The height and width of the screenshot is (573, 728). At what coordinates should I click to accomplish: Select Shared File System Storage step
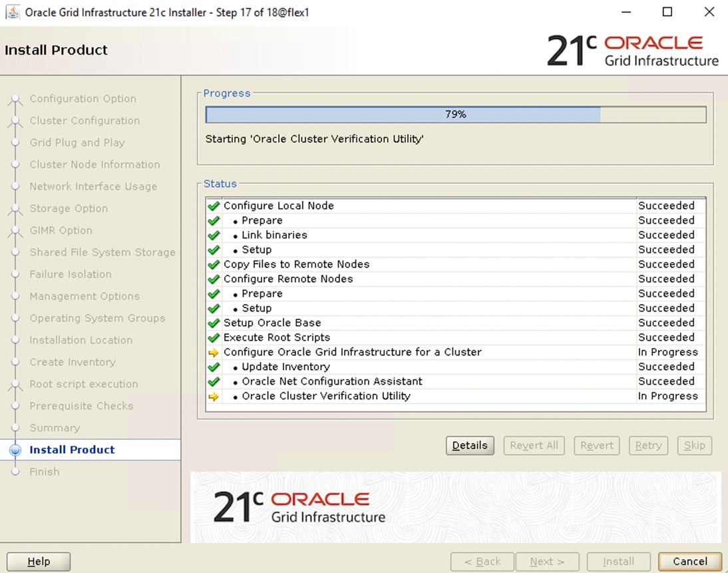coord(102,252)
